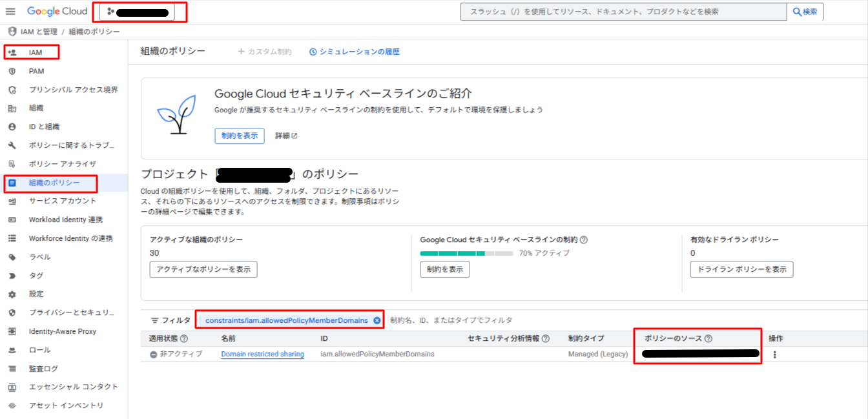Open IAM in the sidebar

[x=36, y=52]
